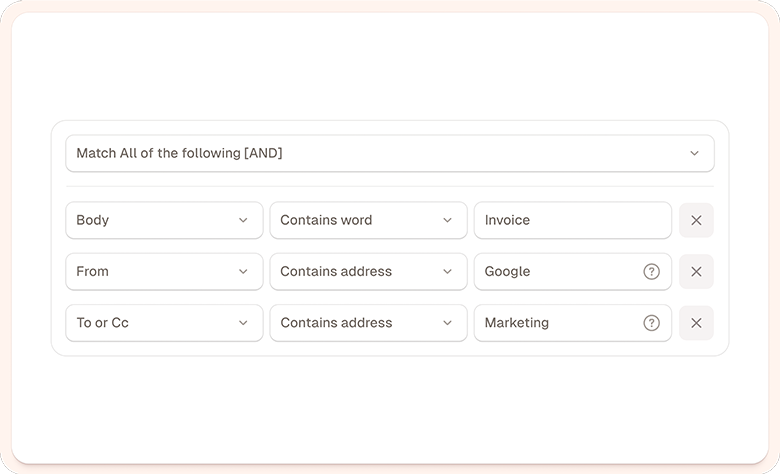Screen dimensions: 780x474
Task: Open Contains address dropdown in From row
Action: (x=360, y=271)
